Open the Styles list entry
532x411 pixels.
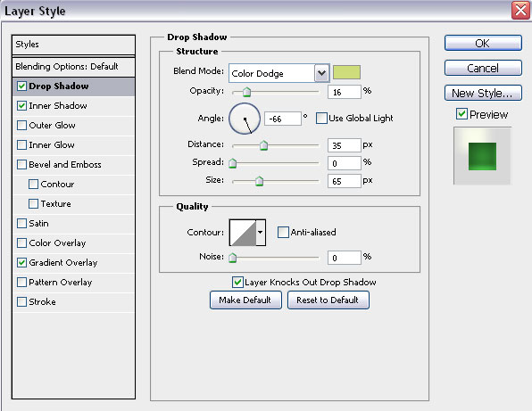tap(73, 45)
